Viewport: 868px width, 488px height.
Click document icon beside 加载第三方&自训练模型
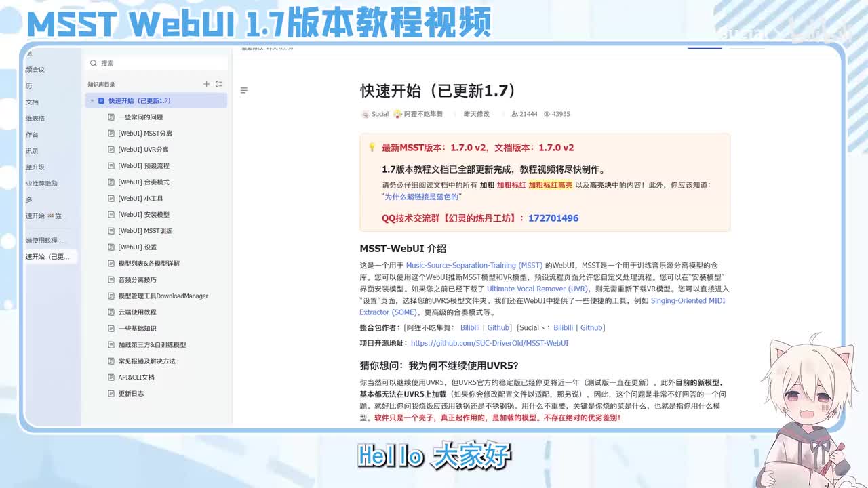[x=111, y=345]
